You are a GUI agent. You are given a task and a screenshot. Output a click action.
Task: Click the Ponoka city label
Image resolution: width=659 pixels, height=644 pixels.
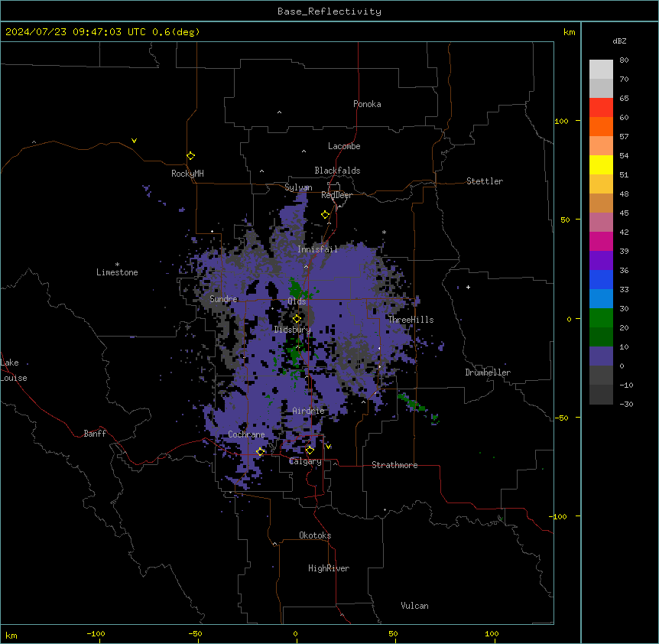(x=367, y=104)
